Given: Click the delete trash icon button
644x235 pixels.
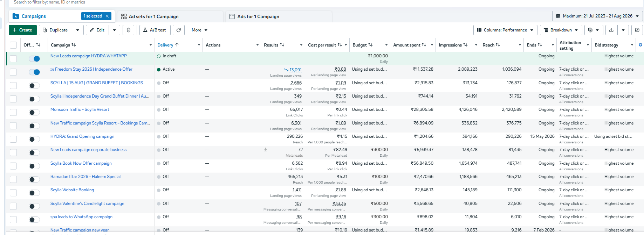Looking at the screenshot, I should tap(129, 30).
